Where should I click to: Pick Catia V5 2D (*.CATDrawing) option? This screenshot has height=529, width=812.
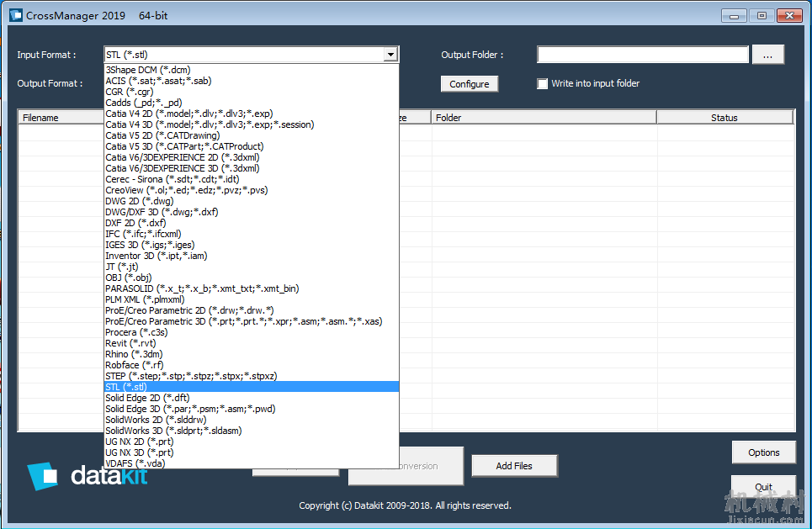coord(252,135)
